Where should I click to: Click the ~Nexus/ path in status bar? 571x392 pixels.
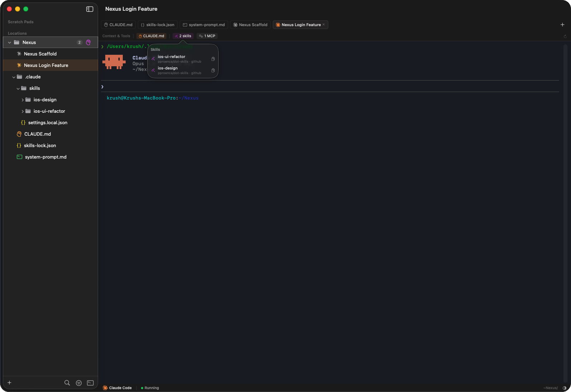[550, 388]
